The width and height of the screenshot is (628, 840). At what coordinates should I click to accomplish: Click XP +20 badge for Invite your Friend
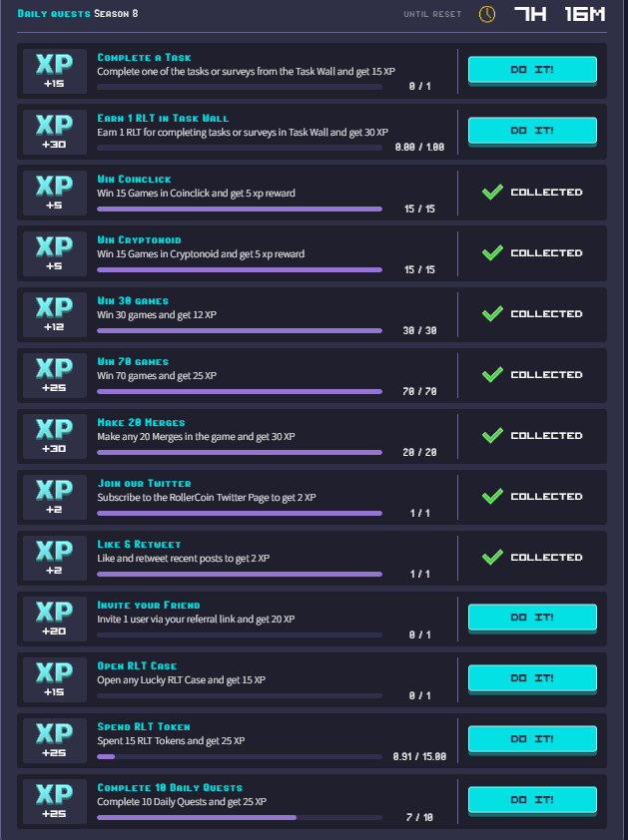54,619
